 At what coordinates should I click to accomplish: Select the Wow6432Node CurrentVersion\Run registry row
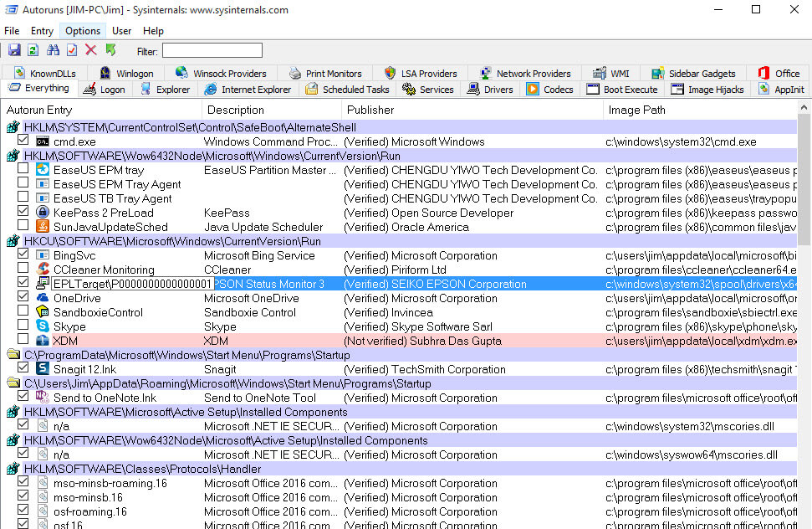click(400, 156)
